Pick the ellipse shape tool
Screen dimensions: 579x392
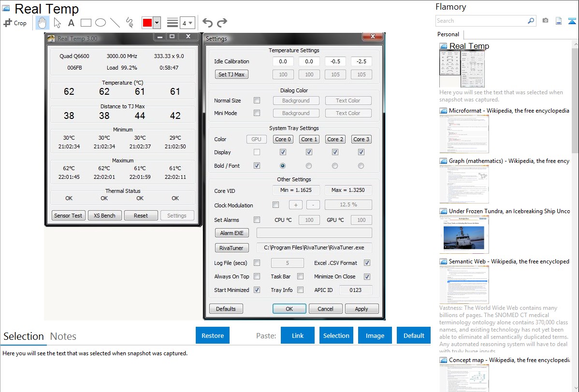pos(101,23)
